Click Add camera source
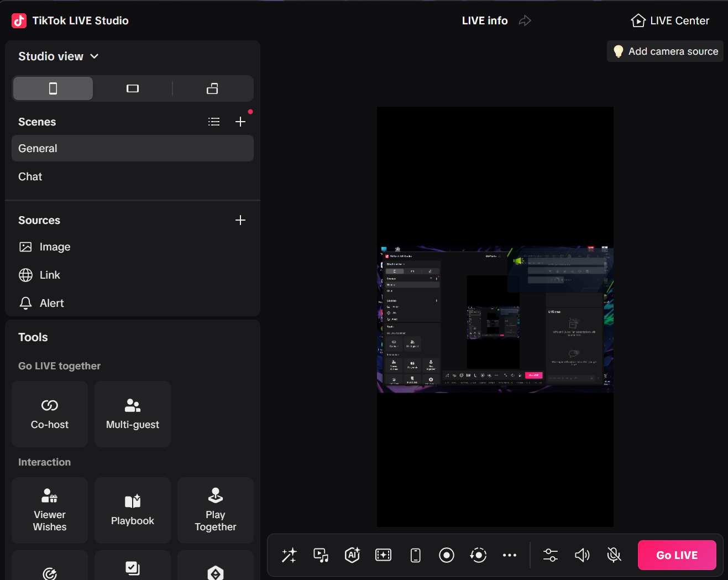The height and width of the screenshot is (580, 728). [665, 51]
